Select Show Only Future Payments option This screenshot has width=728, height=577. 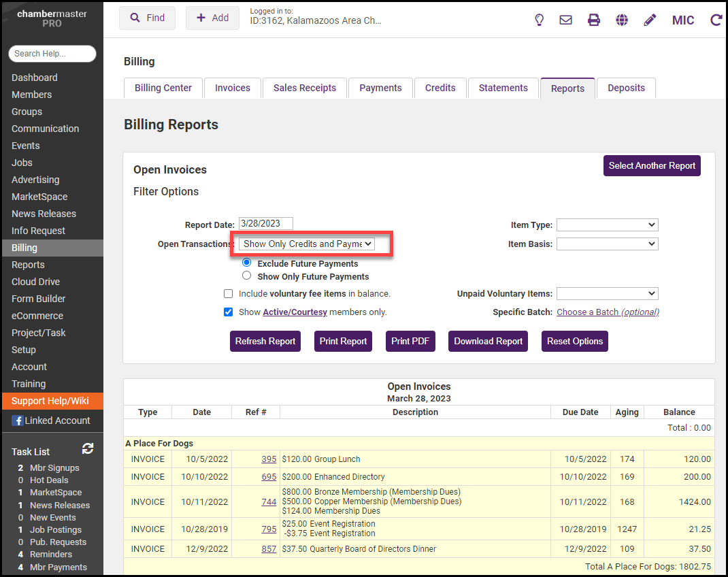247,276
